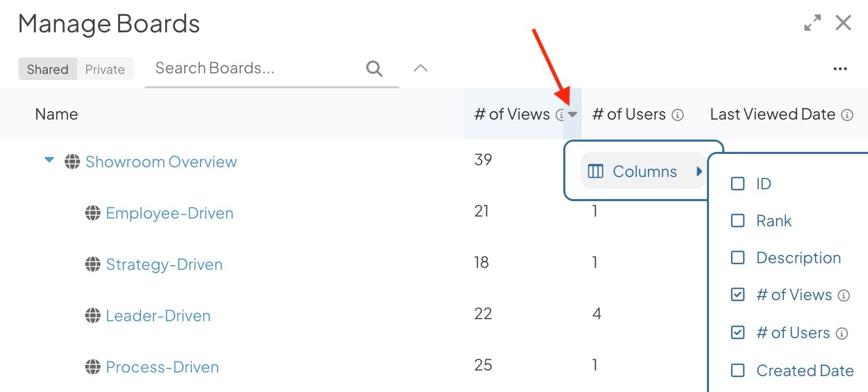Open the Columns submenu item
Screen dimensions: 868x392
[x=644, y=171]
